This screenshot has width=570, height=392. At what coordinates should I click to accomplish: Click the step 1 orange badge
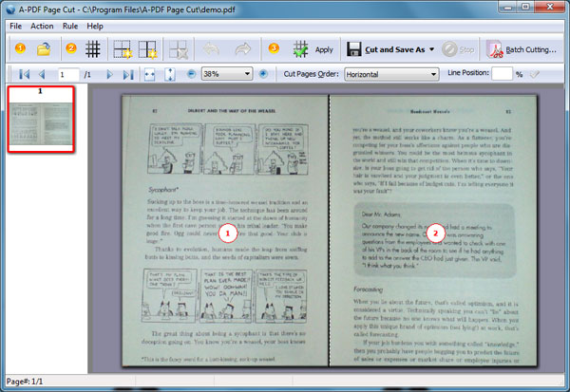(20, 48)
